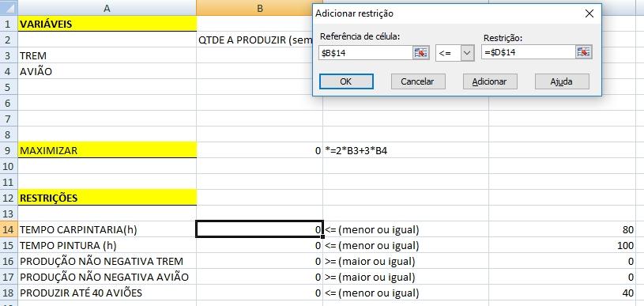Screen dimensions: 644x306
Task: Click the RESTRIÇÕES cell
Action: coord(107,198)
